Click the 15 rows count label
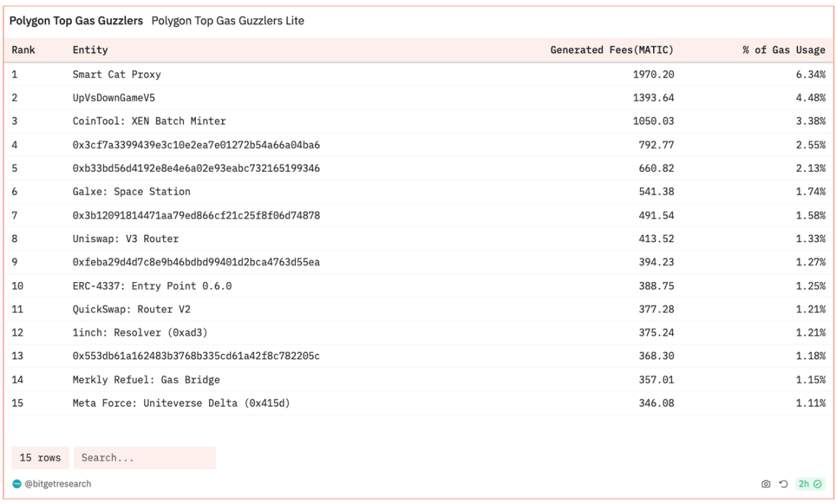 pyautogui.click(x=41, y=458)
